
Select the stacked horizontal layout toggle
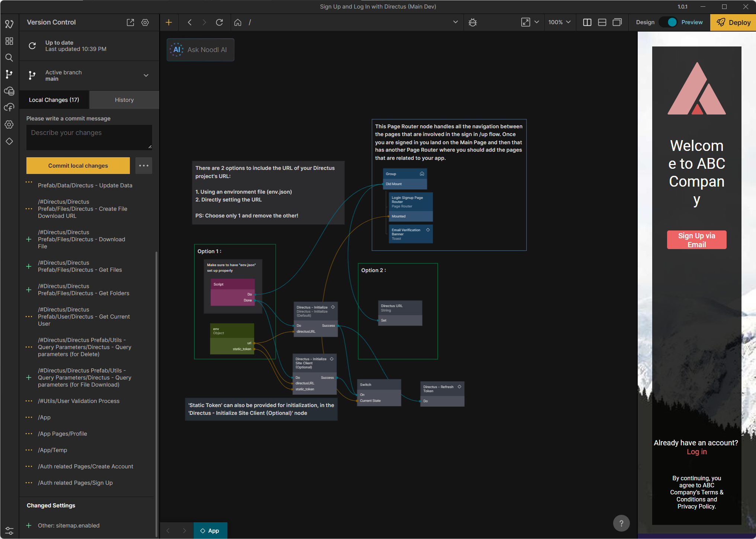point(602,22)
